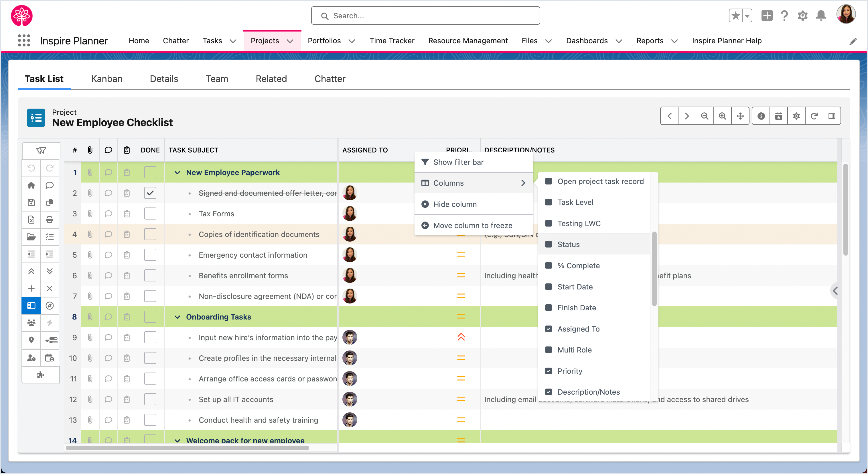Open Inspire Planner Help

[727, 40]
